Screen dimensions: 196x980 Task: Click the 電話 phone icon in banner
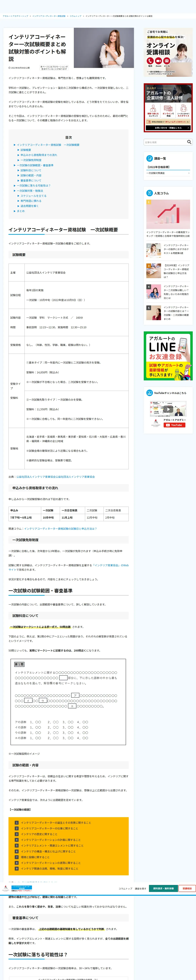point(150,61)
